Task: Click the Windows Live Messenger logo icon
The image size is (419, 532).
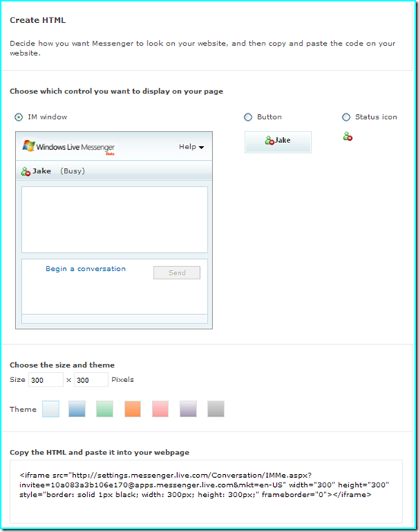Action: click(28, 146)
